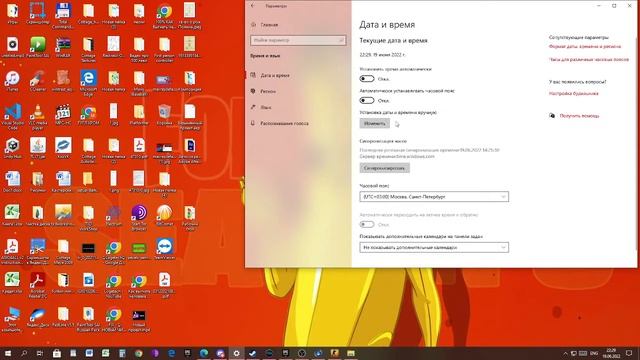Select the VLC media player desktop icon

click(x=38, y=116)
